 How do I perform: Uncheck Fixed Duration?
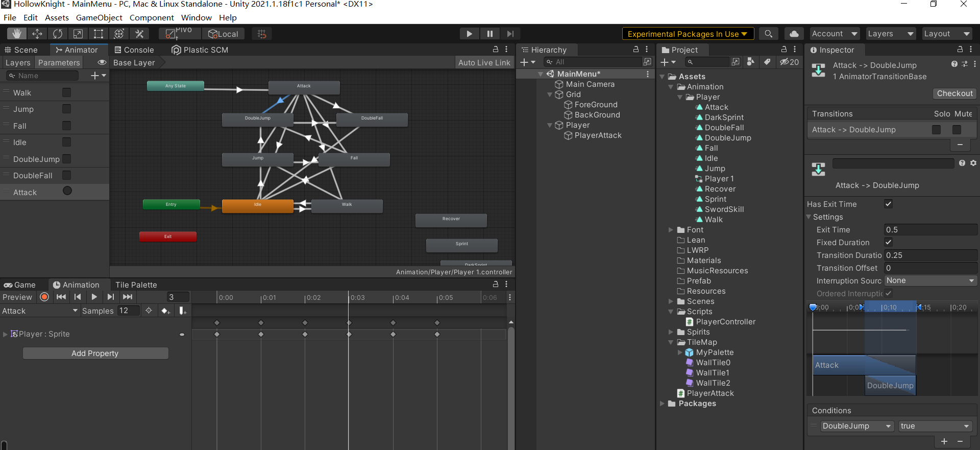tap(888, 242)
